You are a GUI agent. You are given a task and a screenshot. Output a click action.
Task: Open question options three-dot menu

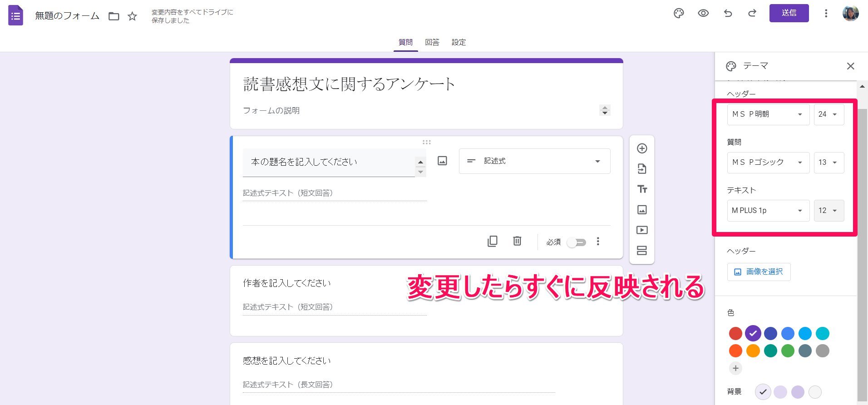pos(598,241)
